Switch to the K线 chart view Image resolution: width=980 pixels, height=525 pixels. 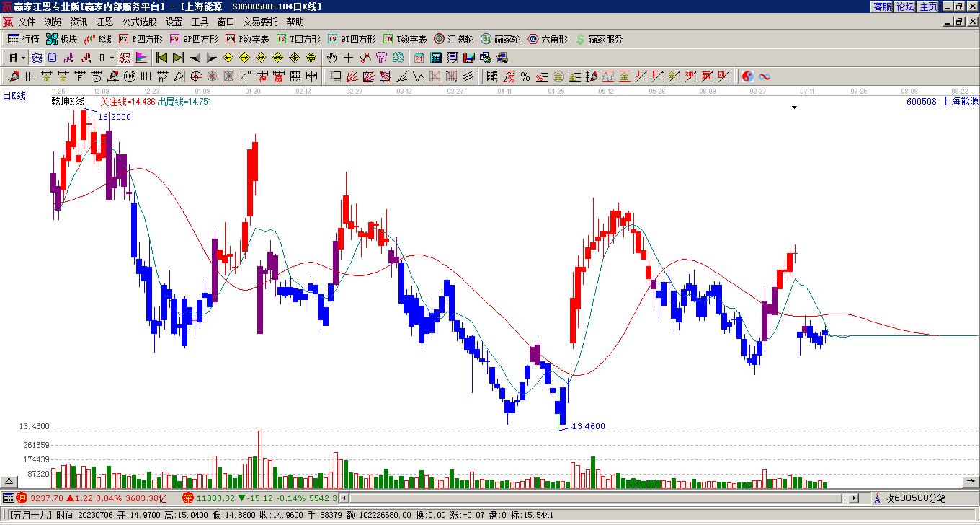98,39
